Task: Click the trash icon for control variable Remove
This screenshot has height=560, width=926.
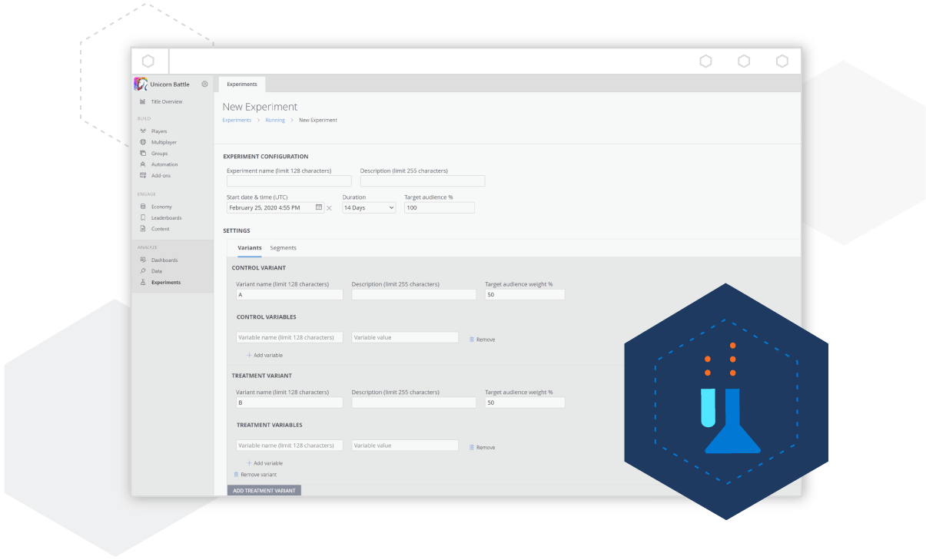Action: (x=472, y=339)
